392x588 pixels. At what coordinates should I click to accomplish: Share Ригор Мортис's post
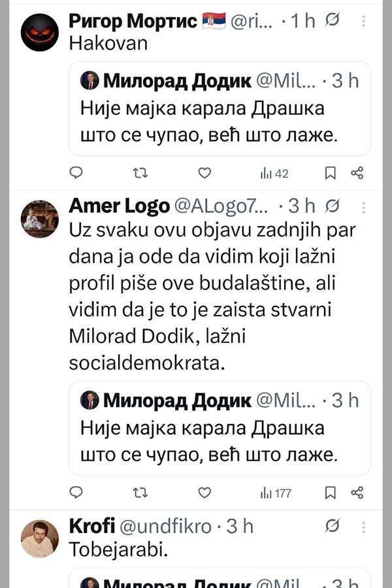(x=357, y=173)
